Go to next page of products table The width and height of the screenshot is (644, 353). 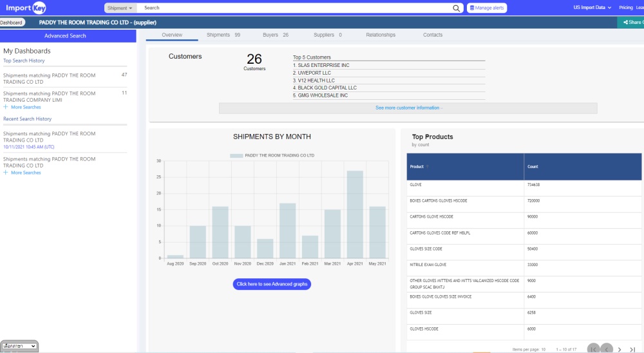click(620, 348)
